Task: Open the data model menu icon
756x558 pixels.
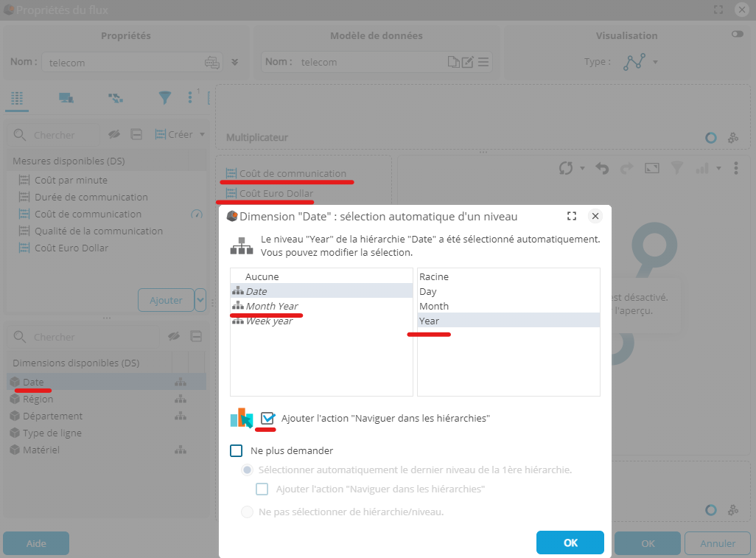Action: coord(483,62)
